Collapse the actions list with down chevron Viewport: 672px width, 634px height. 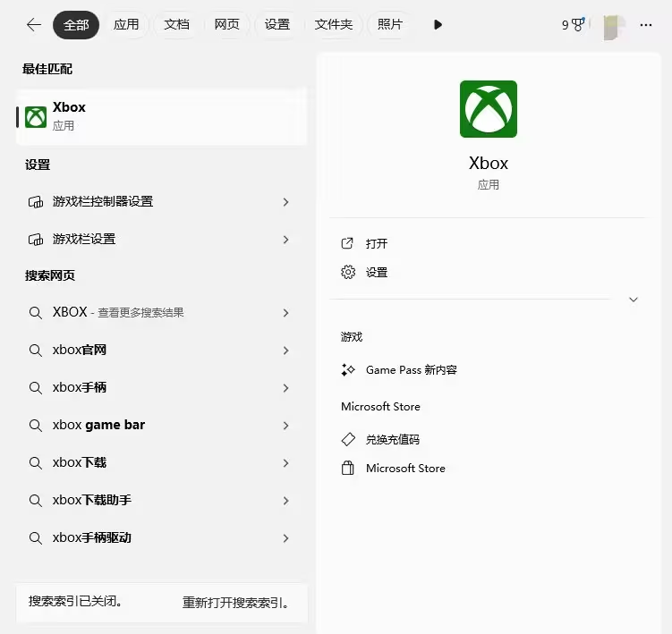(634, 300)
